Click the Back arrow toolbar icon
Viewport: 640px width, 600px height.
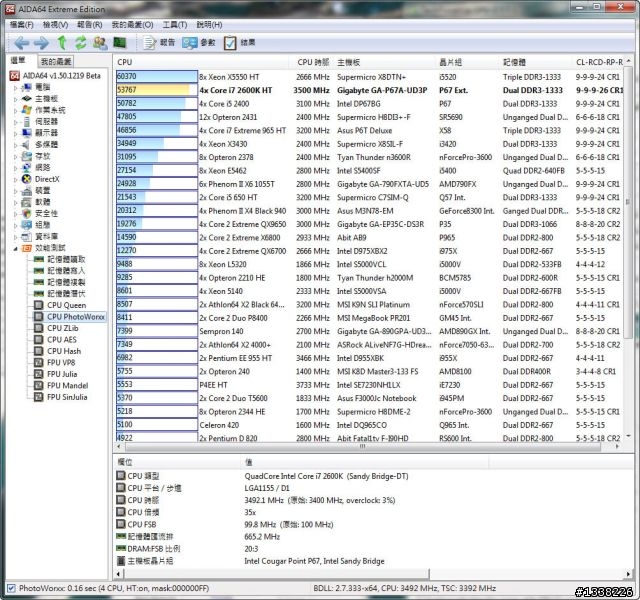point(21,42)
